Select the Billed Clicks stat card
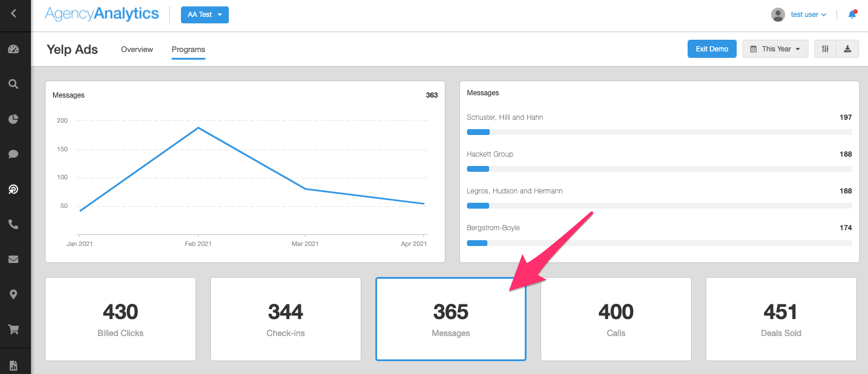The height and width of the screenshot is (374, 868). click(120, 319)
